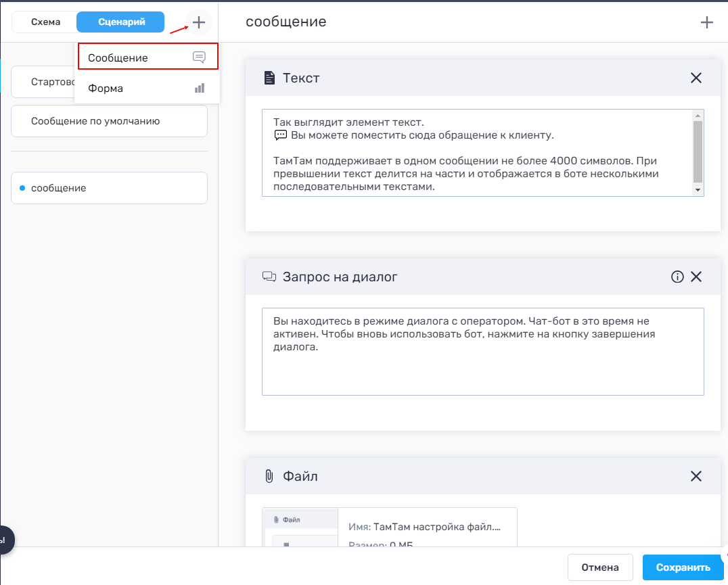Image resolution: width=728 pixels, height=585 pixels.
Task: Click the plus icon beside Сценарий tab
Action: coord(198,22)
